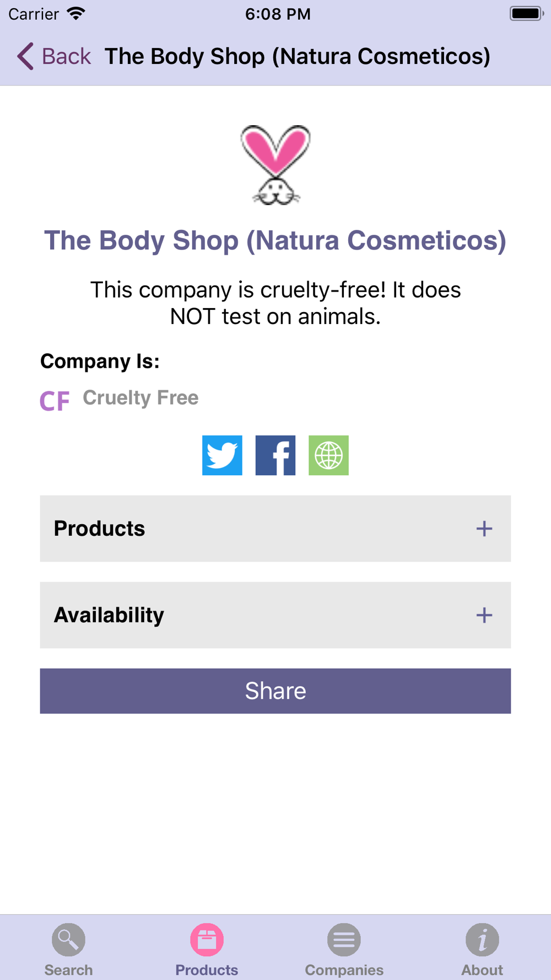Open the company website globe icon
The image size is (551, 980).
(328, 455)
